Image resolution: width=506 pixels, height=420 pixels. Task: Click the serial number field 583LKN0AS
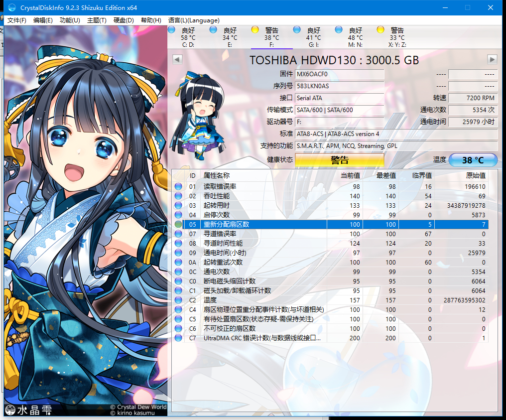tap(340, 86)
